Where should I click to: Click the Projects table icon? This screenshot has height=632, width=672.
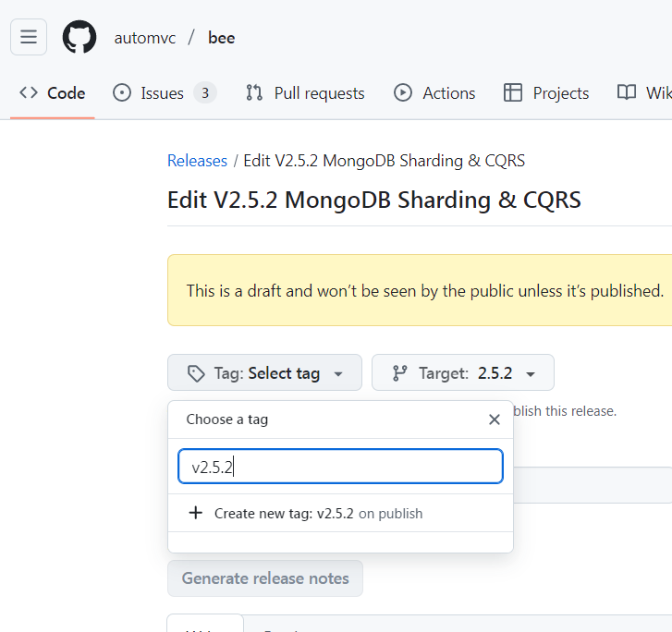click(x=513, y=92)
